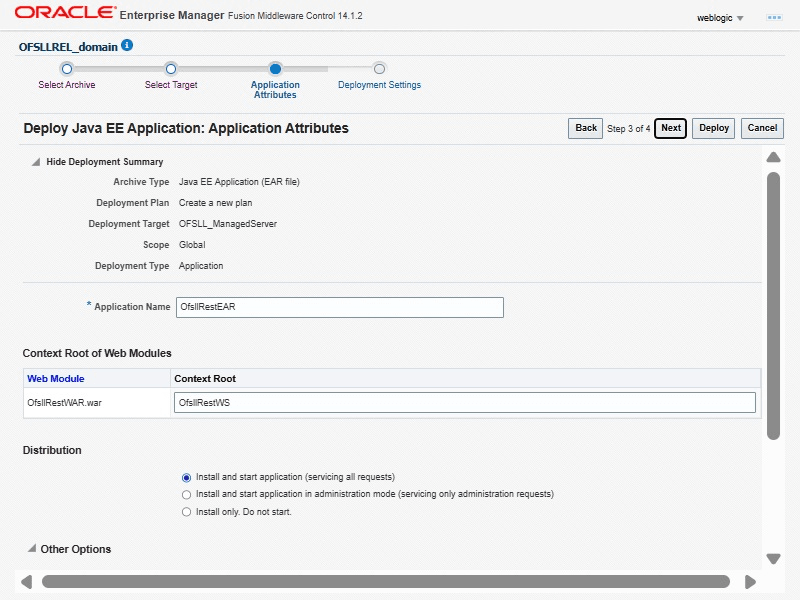Click the horizontal scrollbar right arrow
The image size is (800, 600).
[750, 582]
